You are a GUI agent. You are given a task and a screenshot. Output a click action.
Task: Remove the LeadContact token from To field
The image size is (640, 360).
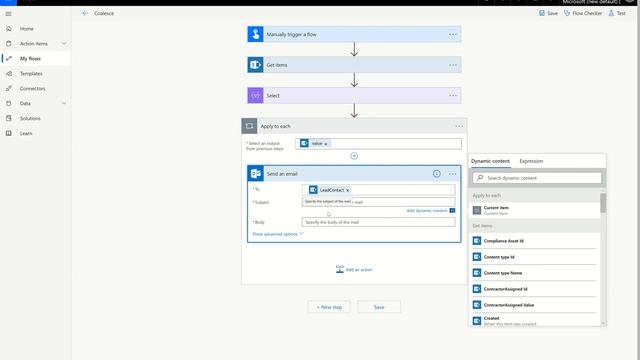[348, 190]
